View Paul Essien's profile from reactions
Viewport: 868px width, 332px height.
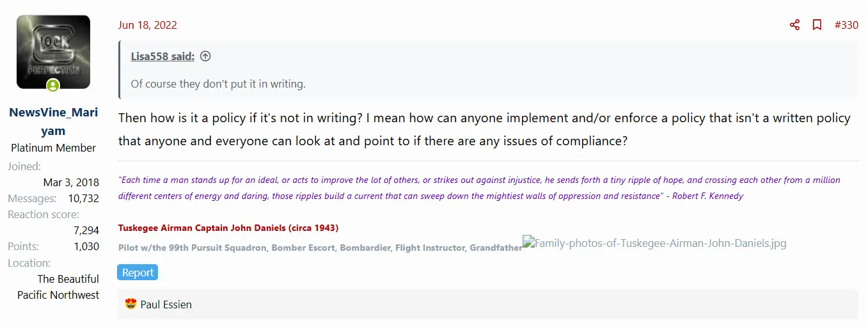(166, 304)
